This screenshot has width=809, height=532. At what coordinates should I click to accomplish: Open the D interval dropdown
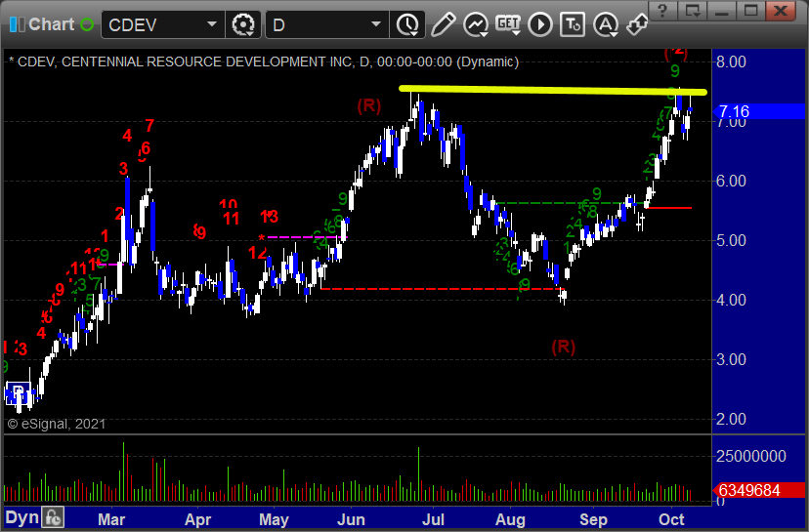coord(376,24)
